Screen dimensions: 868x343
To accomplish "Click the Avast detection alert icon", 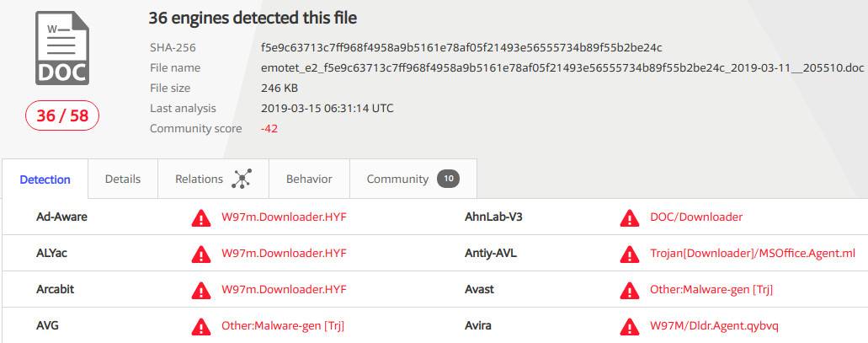I will tap(630, 290).
